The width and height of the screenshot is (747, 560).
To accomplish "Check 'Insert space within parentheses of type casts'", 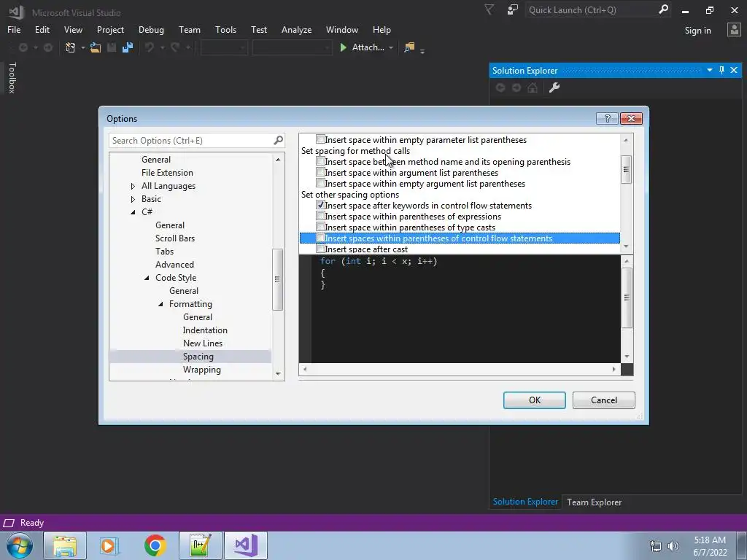I will click(x=321, y=227).
